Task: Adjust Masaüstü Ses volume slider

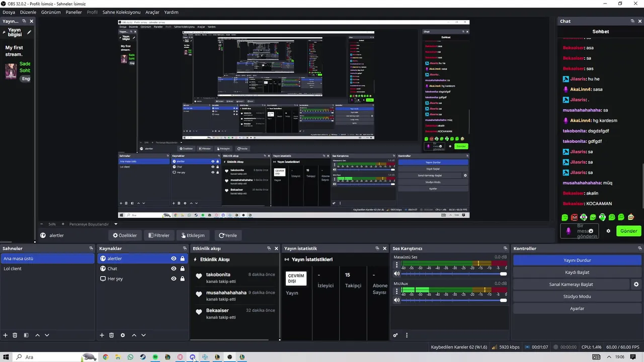Action: coord(454,274)
